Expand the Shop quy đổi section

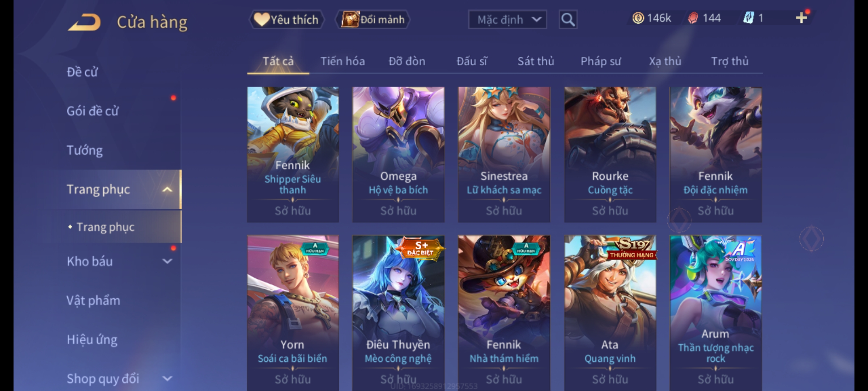point(167,379)
